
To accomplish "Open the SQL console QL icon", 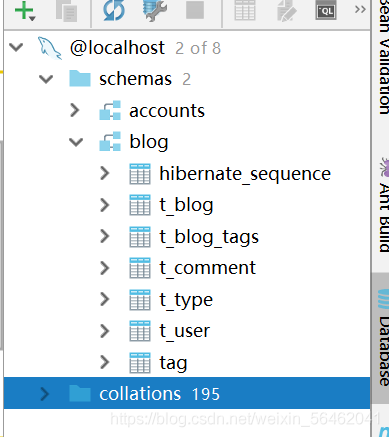I will pyautogui.click(x=326, y=10).
